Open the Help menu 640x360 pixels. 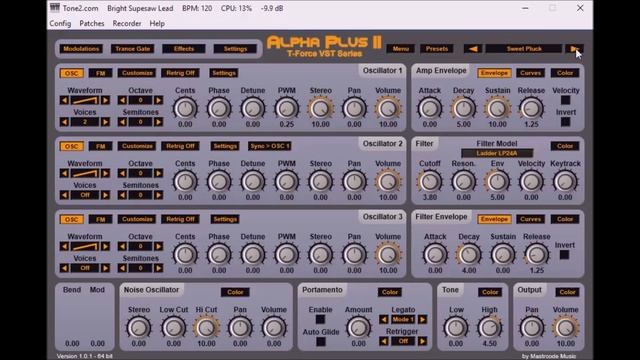[157, 23]
